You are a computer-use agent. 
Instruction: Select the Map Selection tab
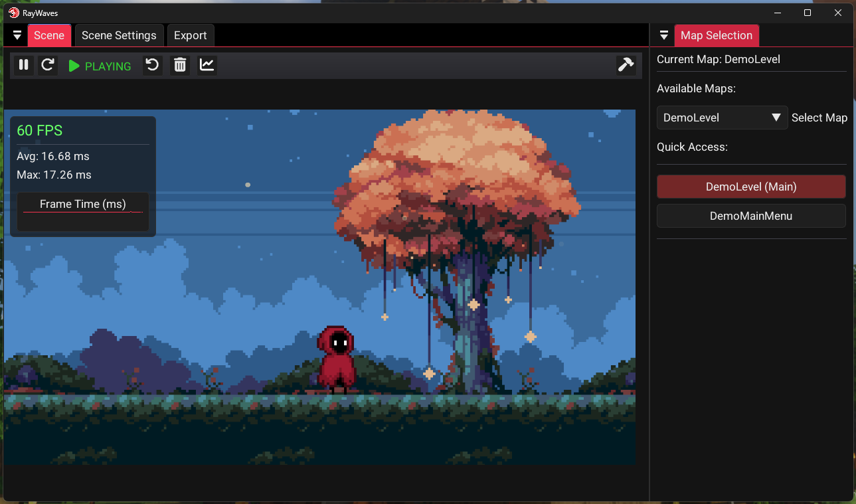(x=716, y=35)
